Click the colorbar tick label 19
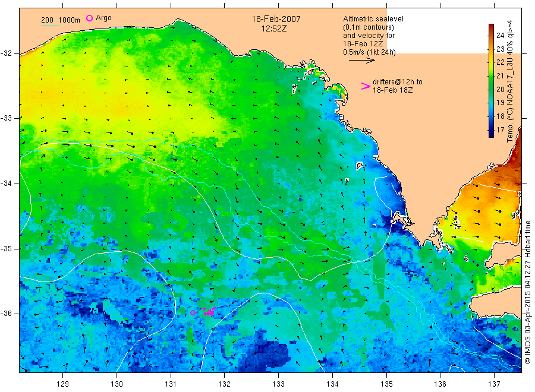 tap(500, 102)
